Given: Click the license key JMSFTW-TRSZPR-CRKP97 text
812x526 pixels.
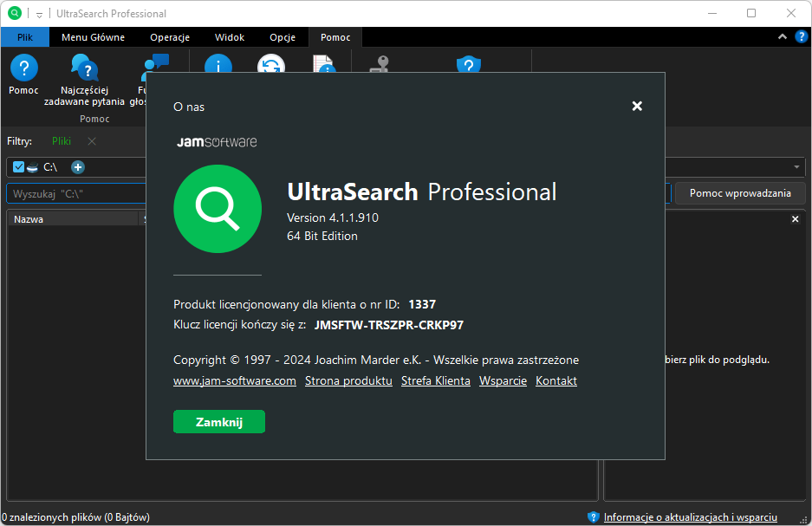Looking at the screenshot, I should [389, 325].
